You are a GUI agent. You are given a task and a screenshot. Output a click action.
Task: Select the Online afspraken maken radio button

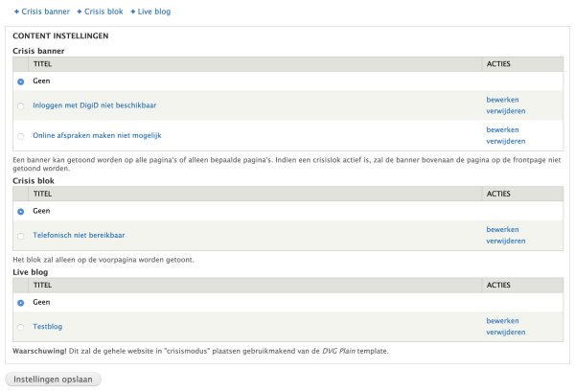click(x=21, y=135)
